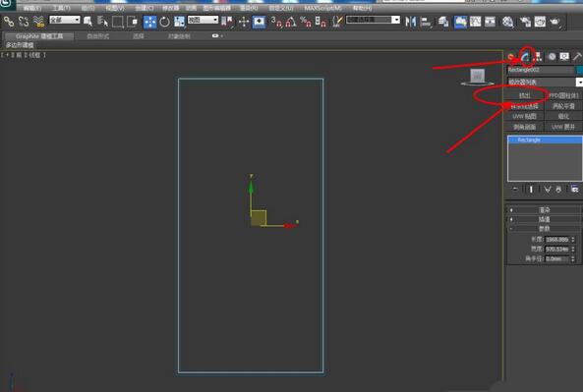Open the application logo menu button
Screen dimensions: 583x392
(7, 4)
